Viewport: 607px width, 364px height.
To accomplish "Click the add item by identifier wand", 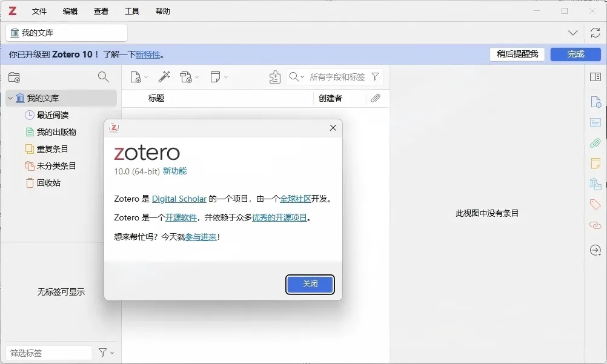I will click(164, 77).
